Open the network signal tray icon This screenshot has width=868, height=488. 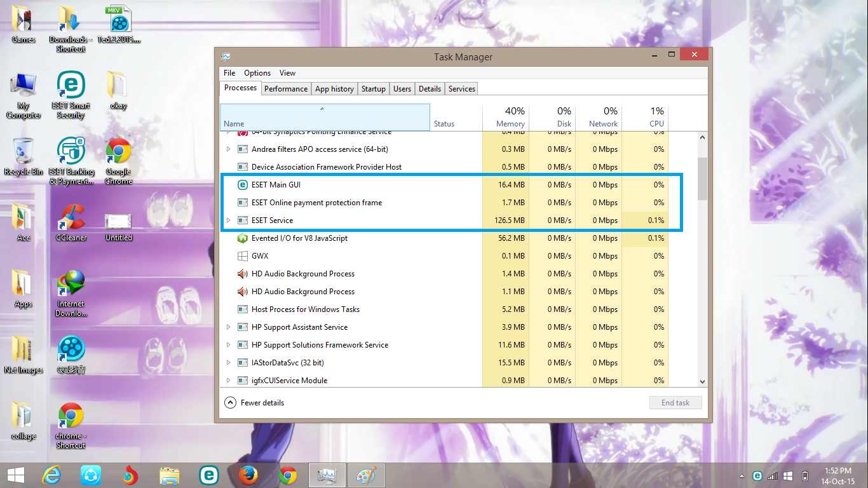pyautogui.click(x=773, y=475)
